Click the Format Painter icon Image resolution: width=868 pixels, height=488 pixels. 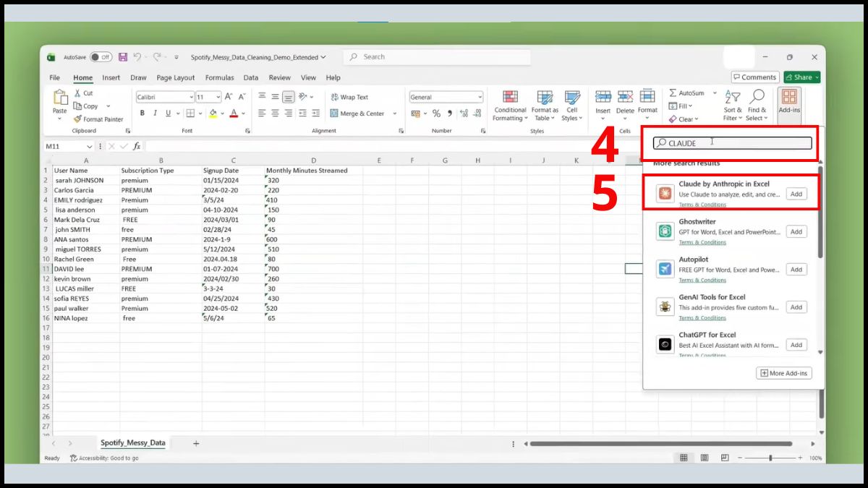pyautogui.click(x=77, y=119)
